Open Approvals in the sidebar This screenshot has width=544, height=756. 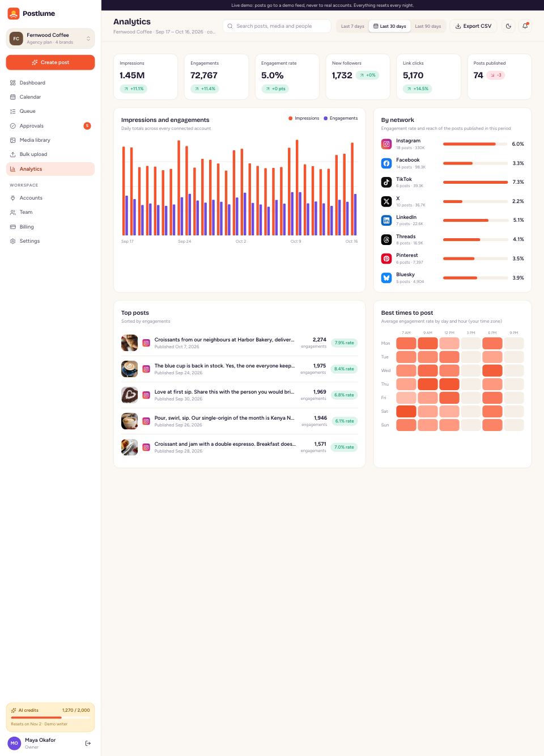click(x=50, y=126)
